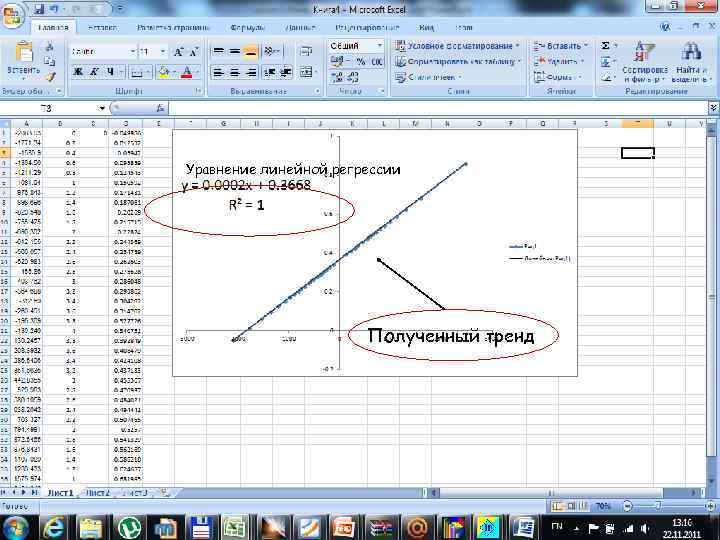
Task: Open the Fill down tool
Action: tap(606, 62)
